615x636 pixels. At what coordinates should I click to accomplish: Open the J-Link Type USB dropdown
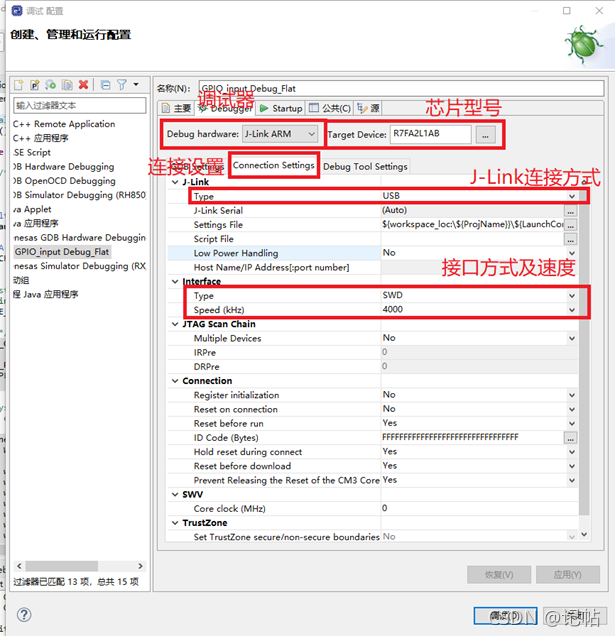[572, 196]
